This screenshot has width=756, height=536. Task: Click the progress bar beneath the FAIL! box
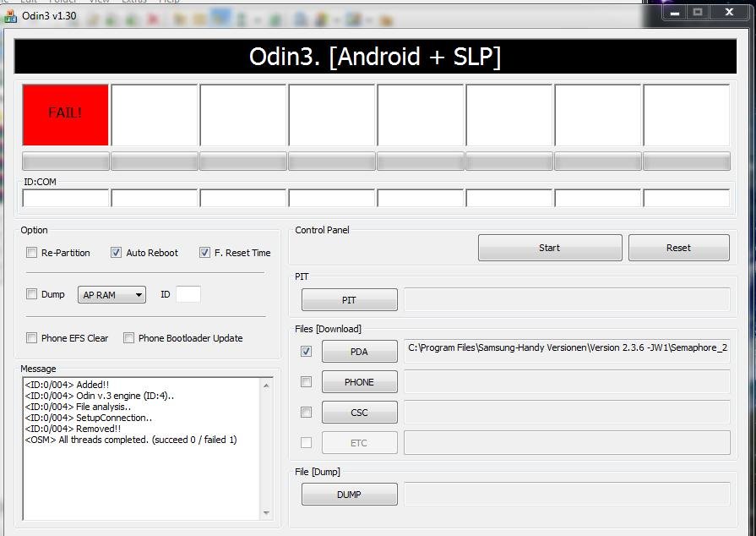(66, 161)
